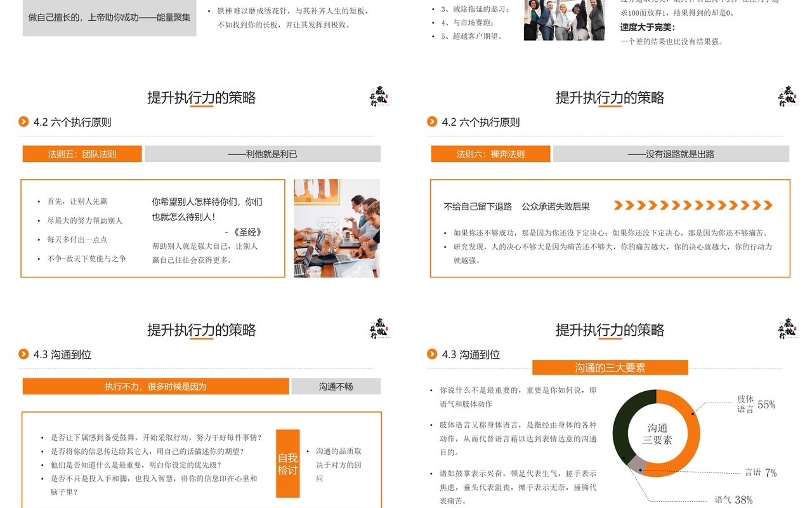Select the gray box 沟通不畅
The height and width of the screenshot is (508, 812).
pyautogui.click(x=336, y=386)
